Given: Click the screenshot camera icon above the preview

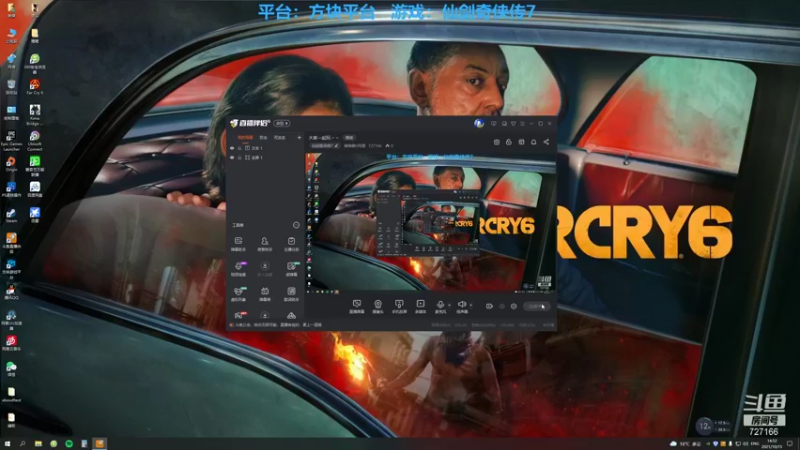Looking at the screenshot, I should 496,142.
